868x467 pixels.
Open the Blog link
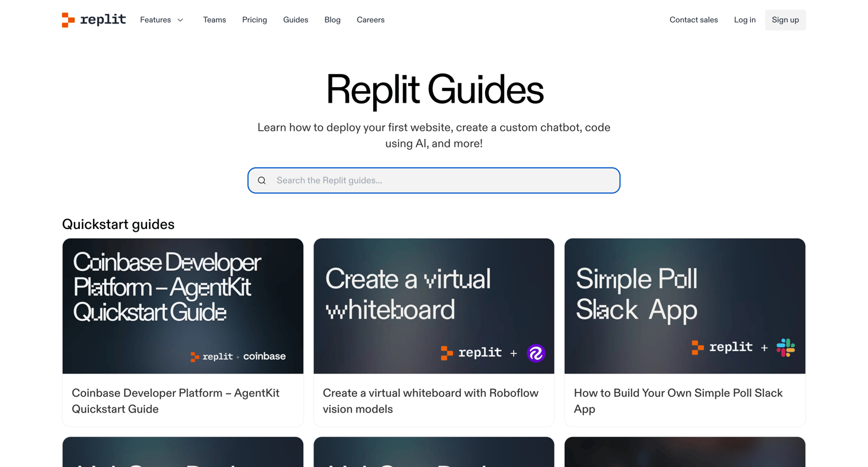[332, 20]
